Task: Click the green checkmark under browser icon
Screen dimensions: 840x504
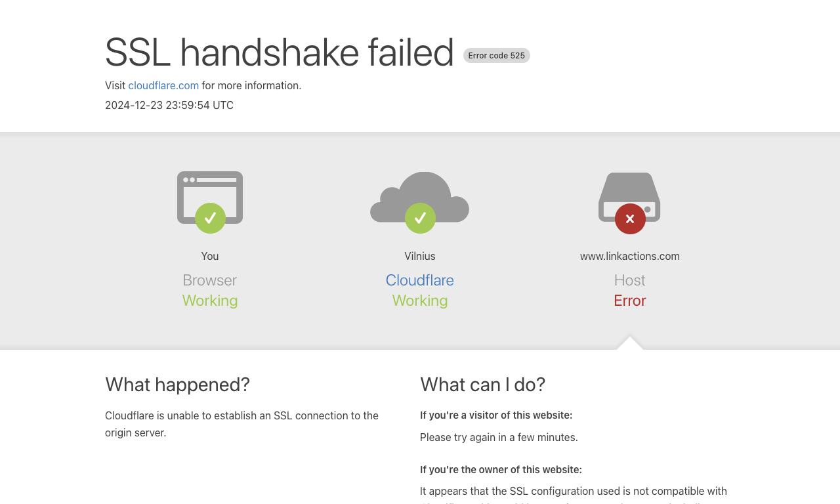Action: [x=210, y=218]
